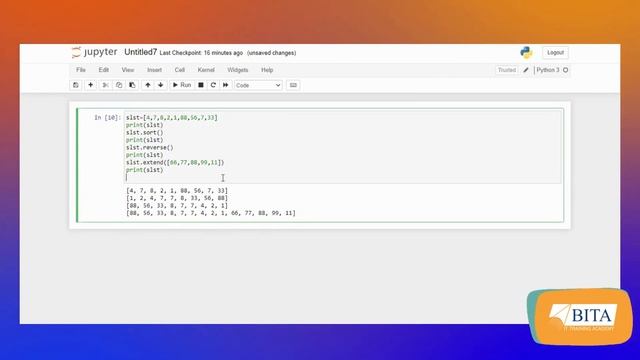
Task: Click the Last Checkpoint 16 minutes ago text
Action: 201,53
